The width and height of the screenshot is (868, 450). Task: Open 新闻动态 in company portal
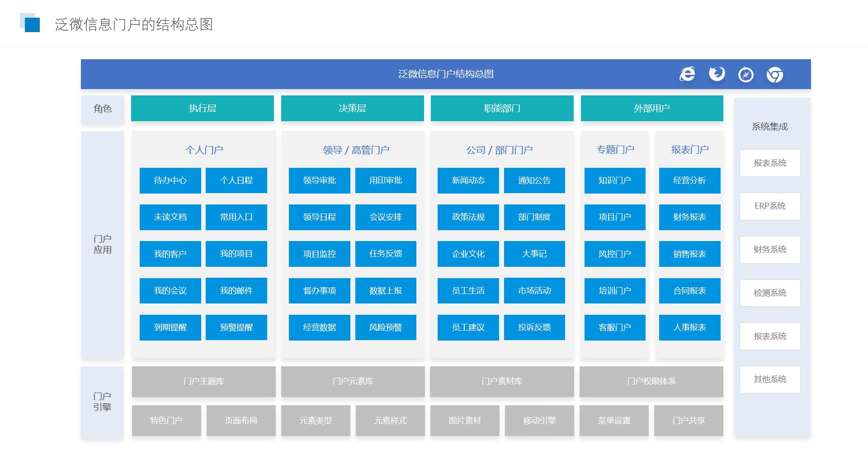tap(468, 180)
